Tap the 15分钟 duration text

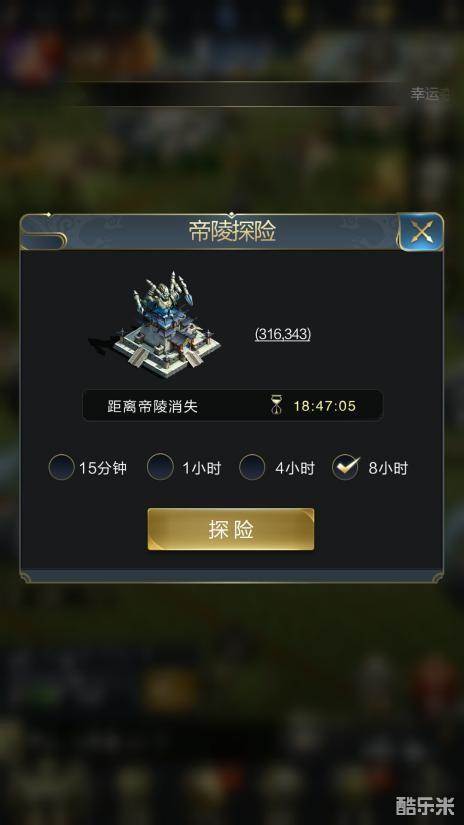tap(103, 468)
